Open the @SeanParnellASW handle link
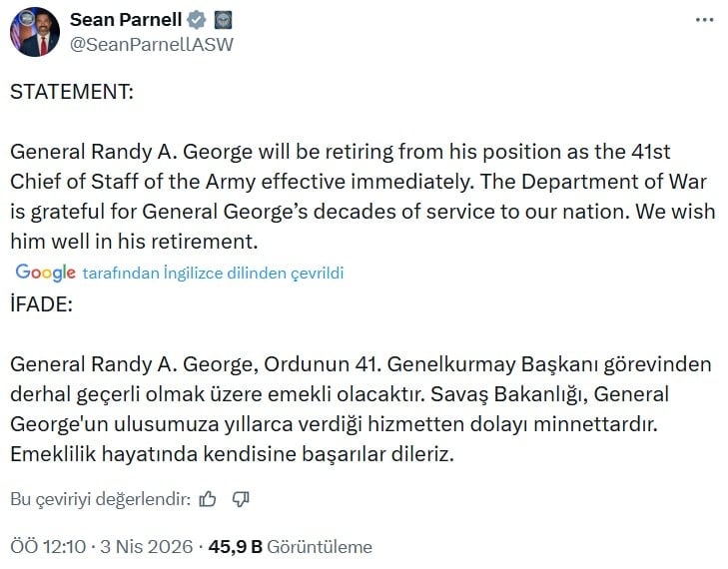This screenshot has height=569, width=728. [x=151, y=45]
